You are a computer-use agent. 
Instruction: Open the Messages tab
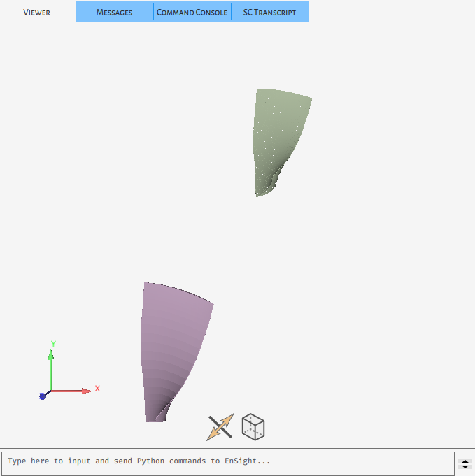click(114, 12)
